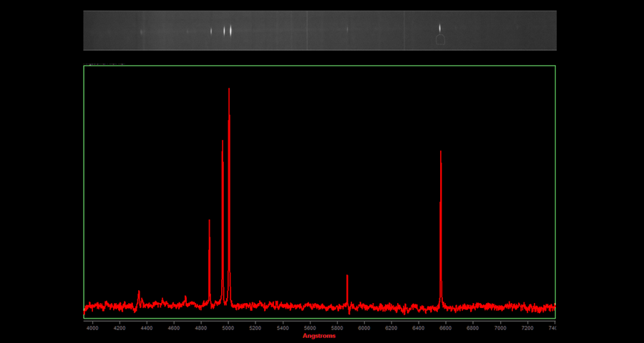This screenshot has height=343, width=644.
Task: Click the tallest emission peak near 5000 Angstroms
Action: click(229, 90)
